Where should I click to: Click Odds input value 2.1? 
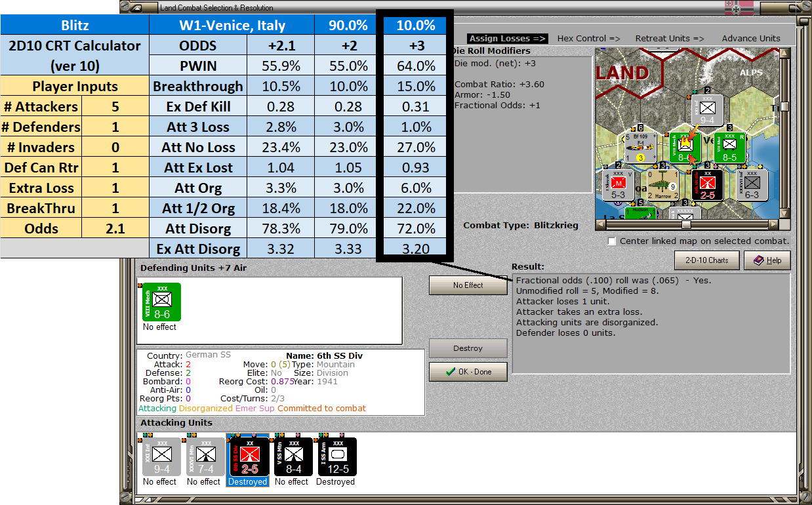pos(115,228)
